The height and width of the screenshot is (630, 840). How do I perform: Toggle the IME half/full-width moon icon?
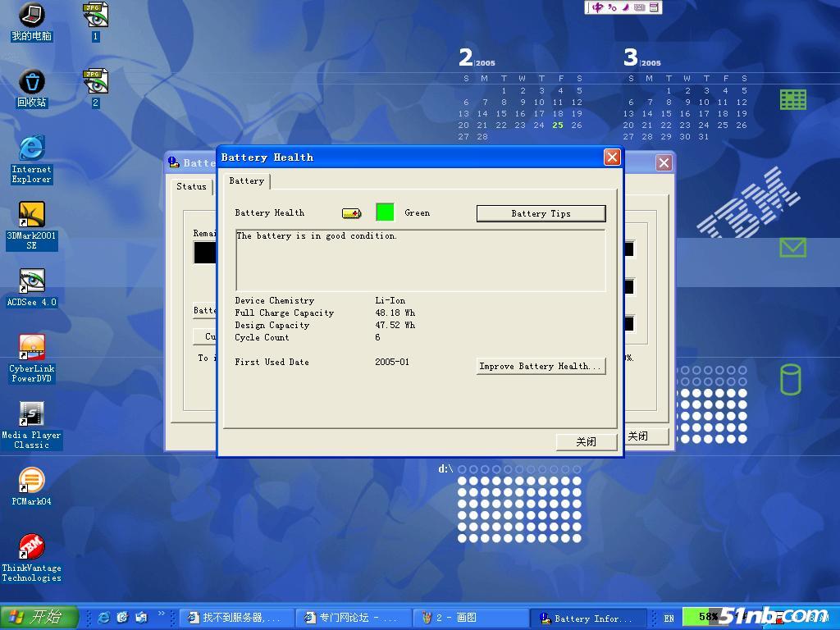pyautogui.click(x=626, y=7)
